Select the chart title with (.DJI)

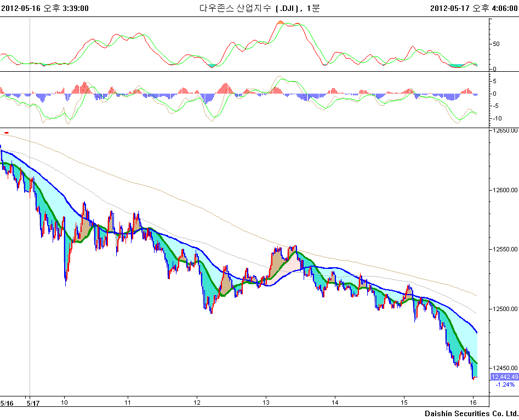[x=259, y=8]
